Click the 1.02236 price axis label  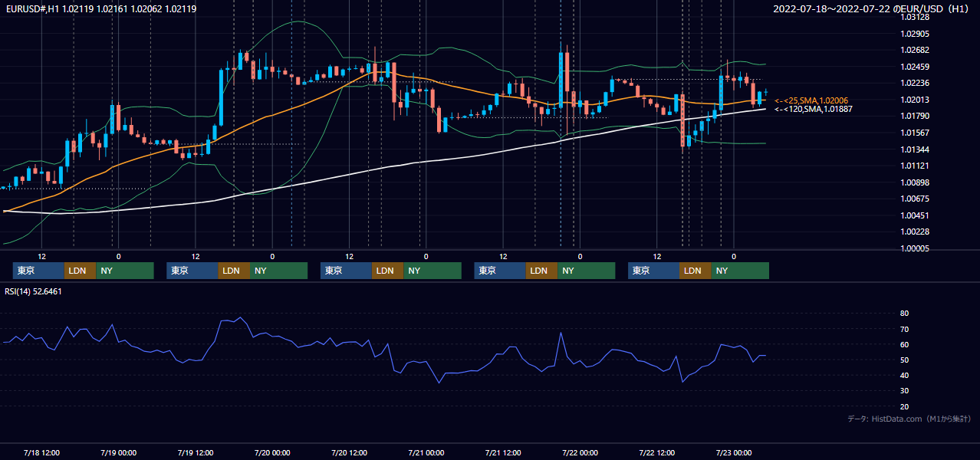coord(916,83)
